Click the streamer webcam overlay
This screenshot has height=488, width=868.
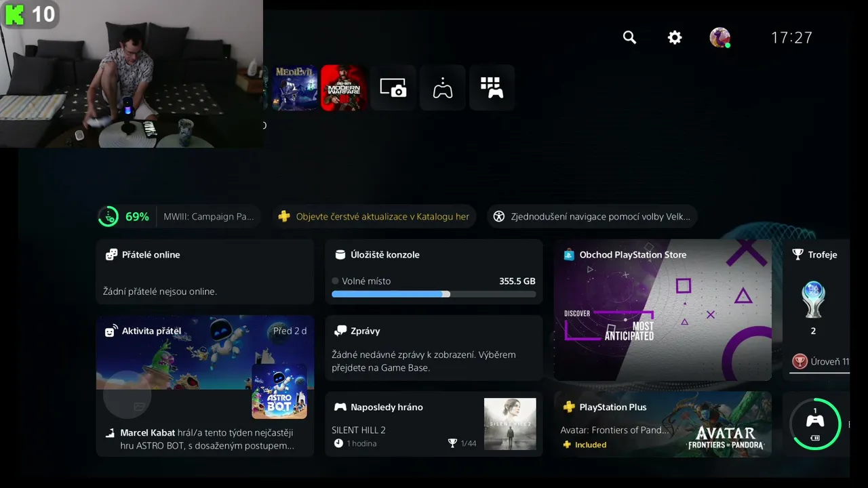click(132, 74)
